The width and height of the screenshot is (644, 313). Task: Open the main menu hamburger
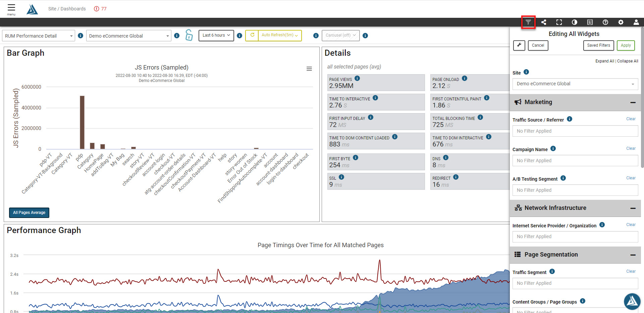point(11,9)
